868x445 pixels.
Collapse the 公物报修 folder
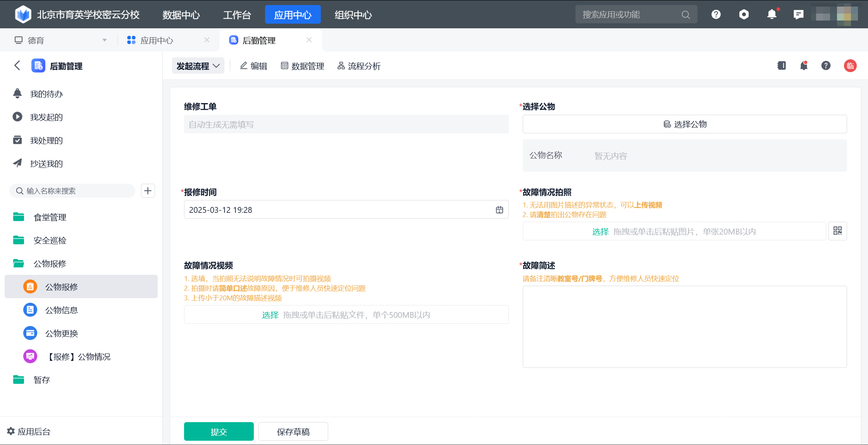50,264
